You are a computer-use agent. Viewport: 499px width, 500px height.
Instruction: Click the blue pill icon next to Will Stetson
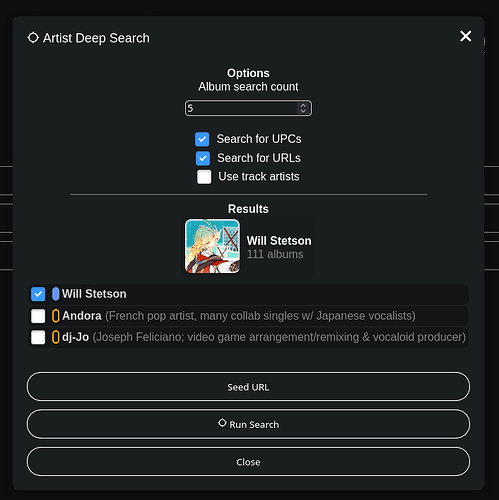56,294
